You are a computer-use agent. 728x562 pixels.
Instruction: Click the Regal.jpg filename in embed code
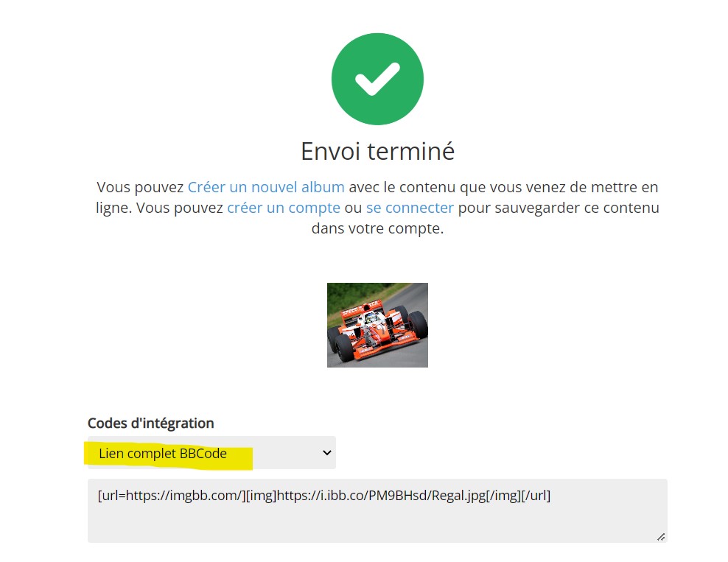(459, 496)
